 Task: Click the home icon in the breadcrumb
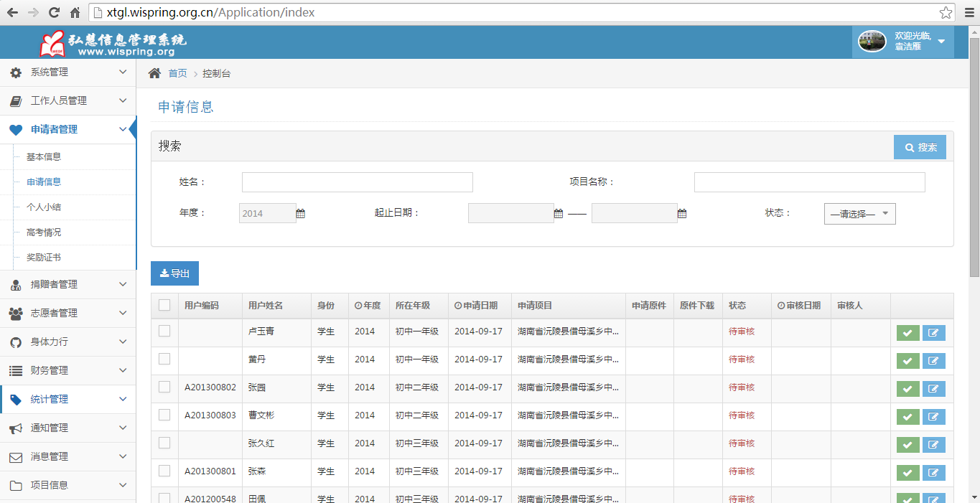pyautogui.click(x=154, y=73)
